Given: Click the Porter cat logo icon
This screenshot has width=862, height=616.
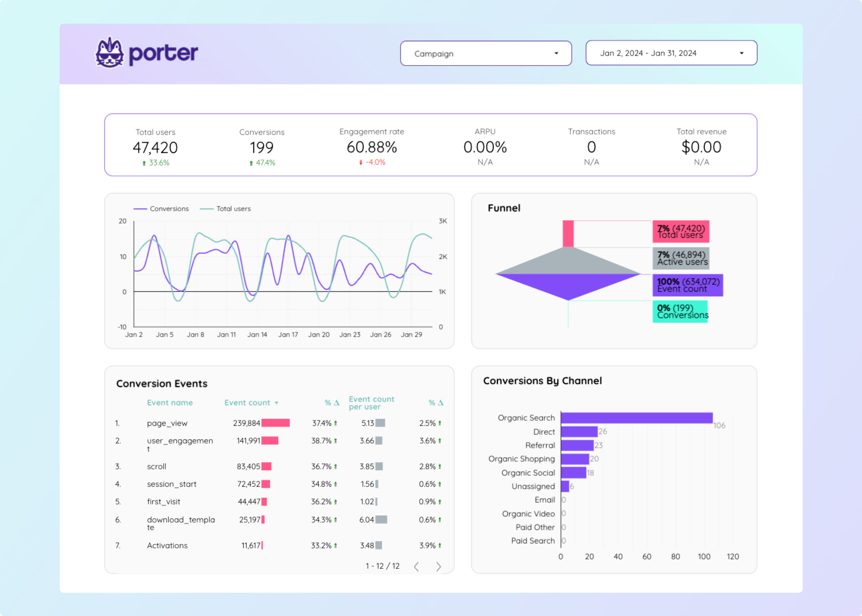Looking at the screenshot, I should click(109, 53).
